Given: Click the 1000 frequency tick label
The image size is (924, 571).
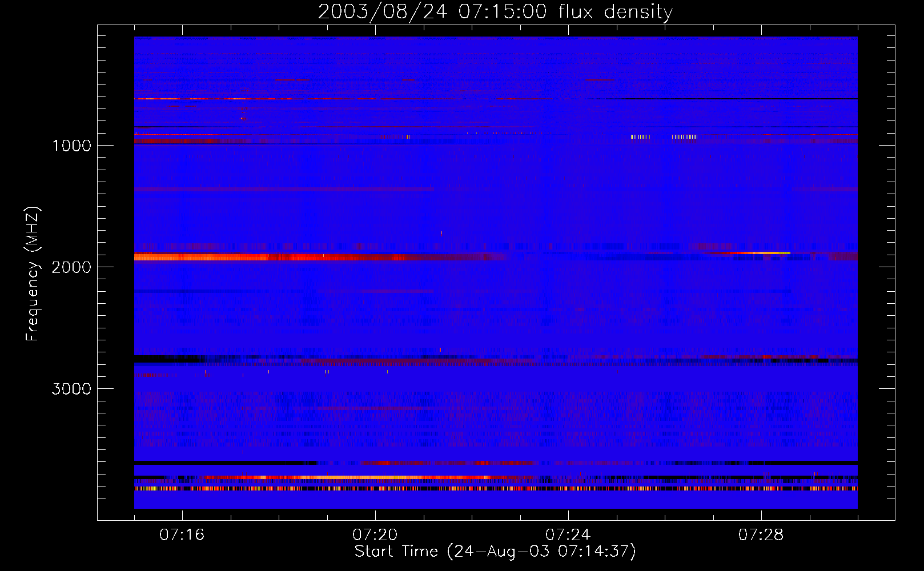Looking at the screenshot, I should coord(72,146).
